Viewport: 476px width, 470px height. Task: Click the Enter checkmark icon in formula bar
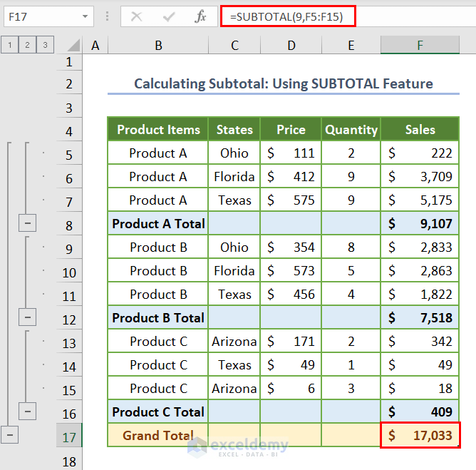[x=169, y=16]
